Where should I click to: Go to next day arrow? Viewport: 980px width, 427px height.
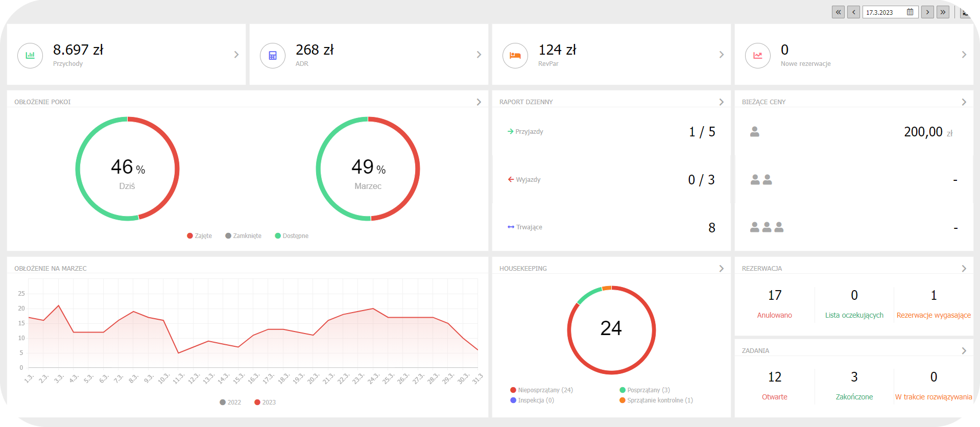pos(927,12)
